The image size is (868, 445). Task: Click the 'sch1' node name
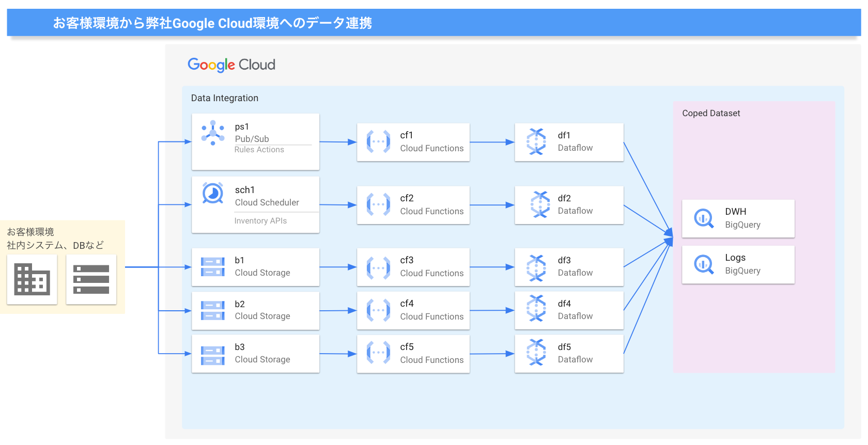coord(245,190)
